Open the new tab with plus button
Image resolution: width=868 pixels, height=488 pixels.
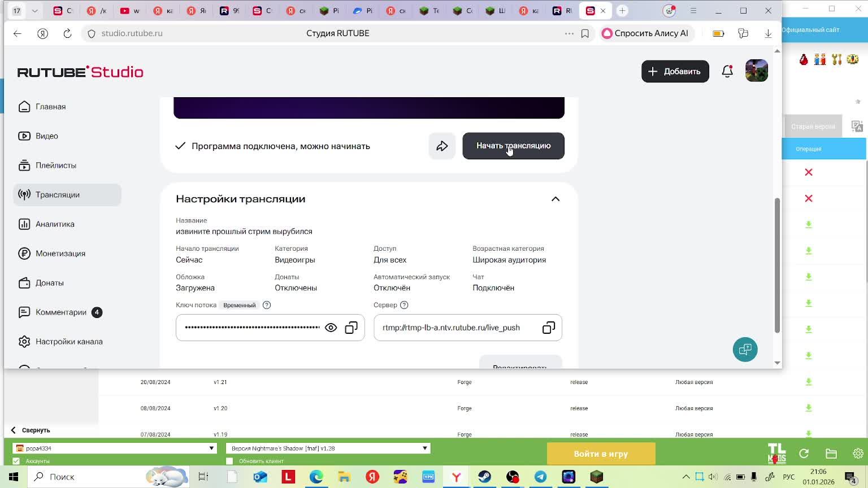(622, 11)
